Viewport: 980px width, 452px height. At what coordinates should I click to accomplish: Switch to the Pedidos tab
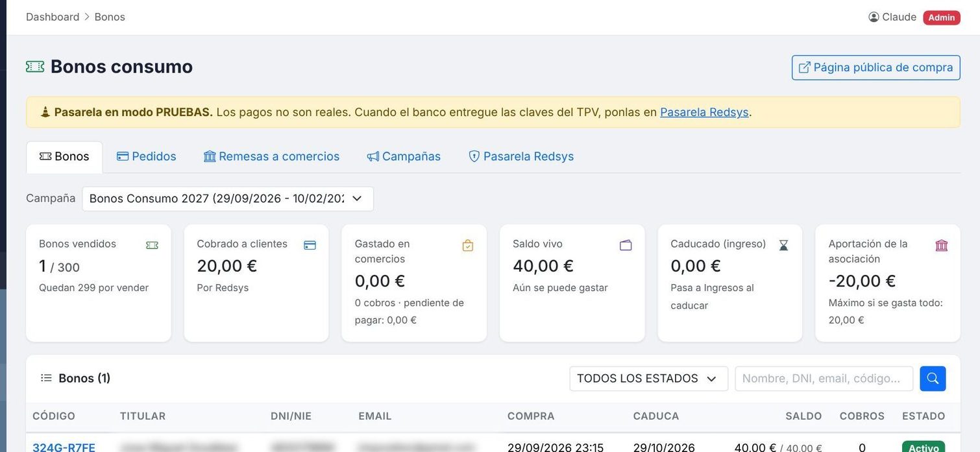pyautogui.click(x=147, y=157)
